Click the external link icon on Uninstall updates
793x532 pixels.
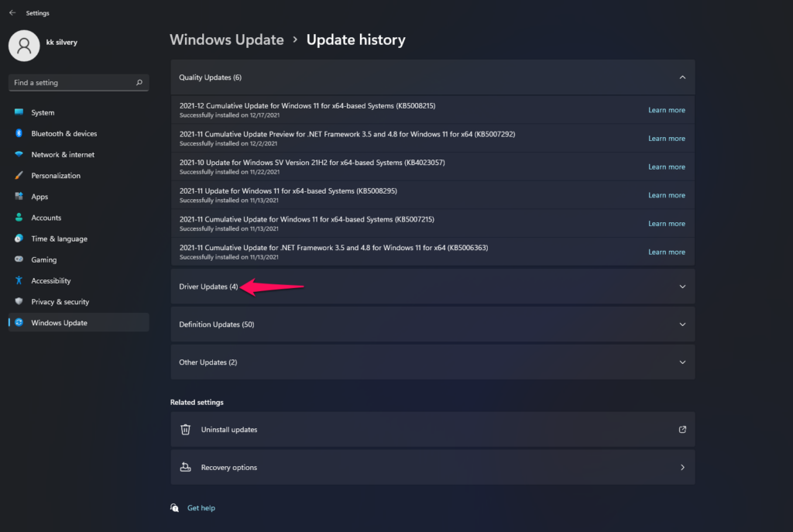click(682, 429)
